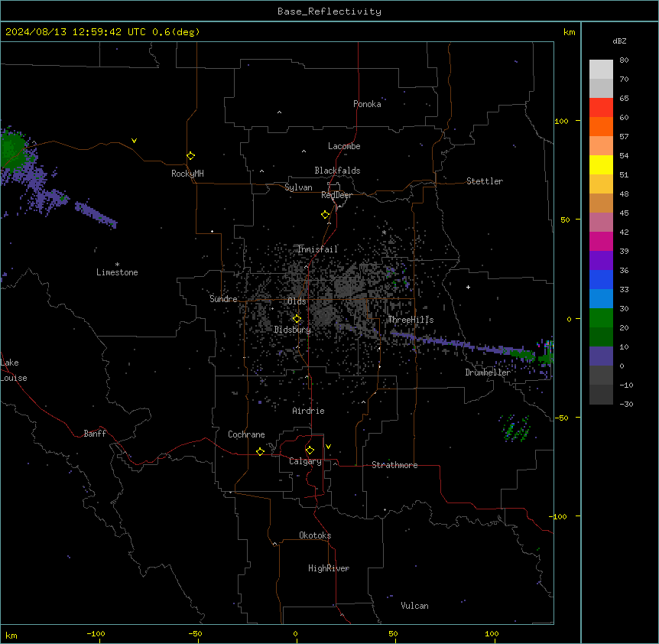Image resolution: width=659 pixels, height=644 pixels.
Task: Click the Okotoks city label
Action: click(x=315, y=535)
